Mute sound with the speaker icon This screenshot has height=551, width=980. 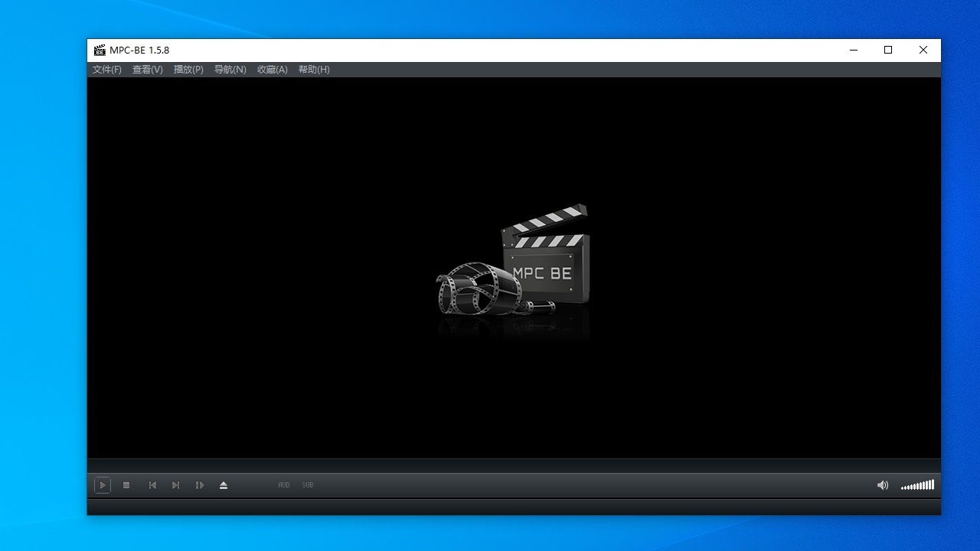tap(883, 485)
